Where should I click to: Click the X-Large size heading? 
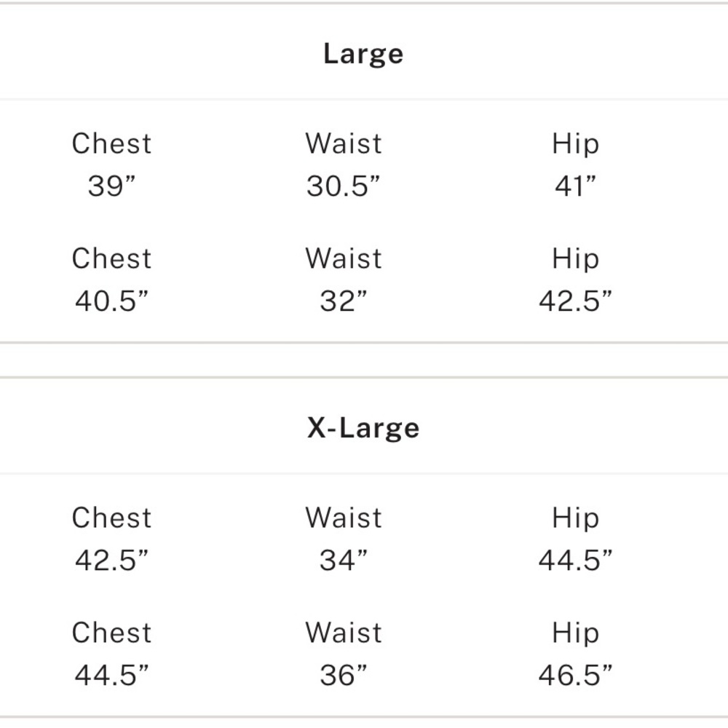(363, 428)
